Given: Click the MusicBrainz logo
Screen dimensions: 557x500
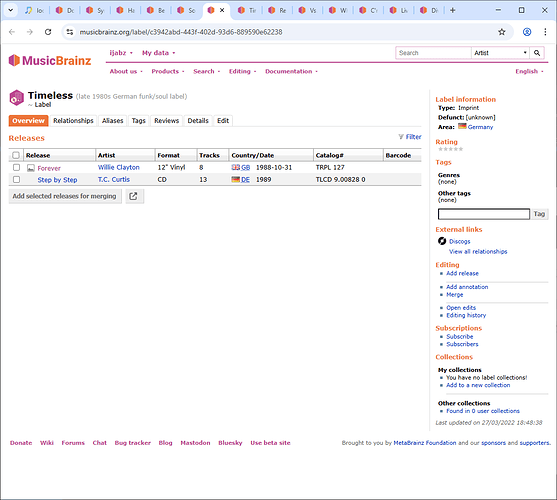Looking at the screenshot, I should [50, 60].
